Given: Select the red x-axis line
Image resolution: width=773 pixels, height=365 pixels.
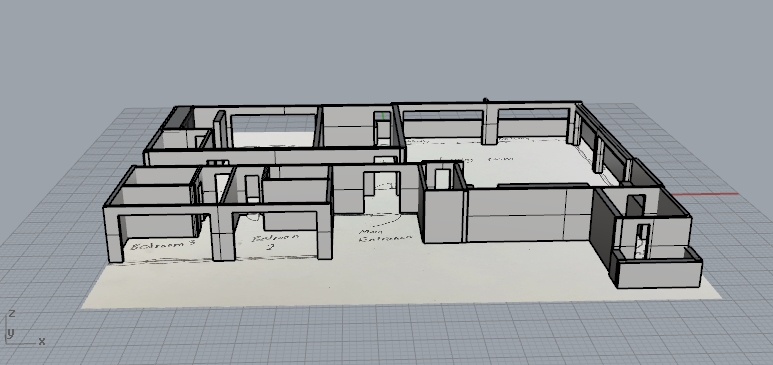Looking at the screenshot, I should 705,194.
